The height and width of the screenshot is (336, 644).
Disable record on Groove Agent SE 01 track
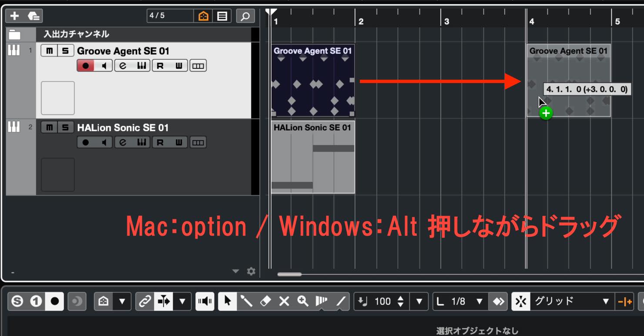pyautogui.click(x=86, y=66)
